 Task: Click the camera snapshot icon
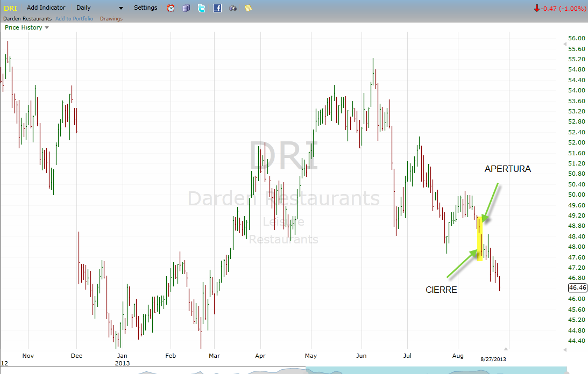233,8
